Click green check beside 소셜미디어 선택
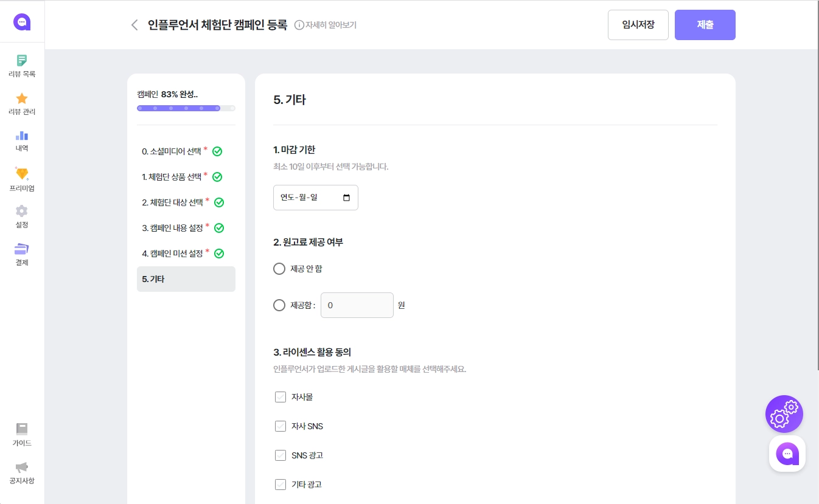This screenshot has width=819, height=504. [217, 151]
